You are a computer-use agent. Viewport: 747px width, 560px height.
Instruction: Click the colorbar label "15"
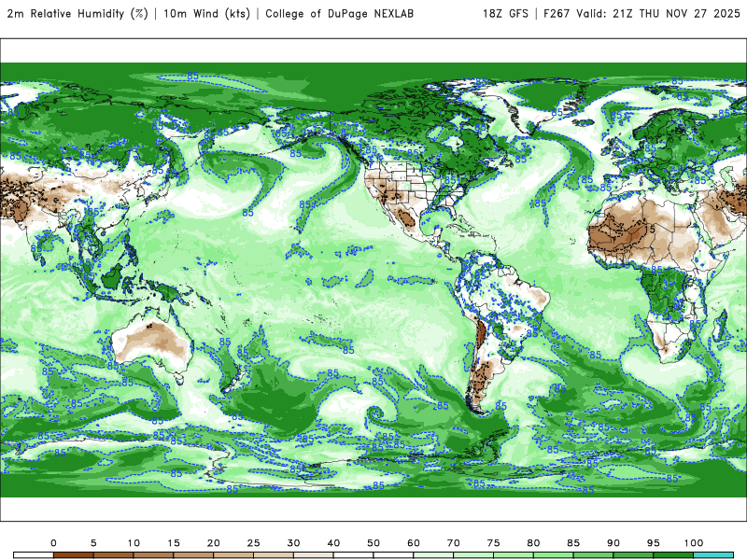tap(174, 543)
